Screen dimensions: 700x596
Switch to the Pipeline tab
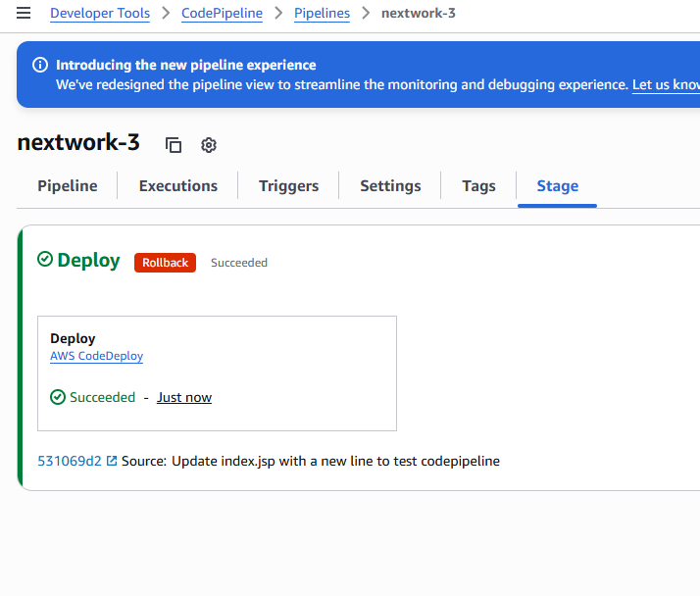click(x=68, y=186)
